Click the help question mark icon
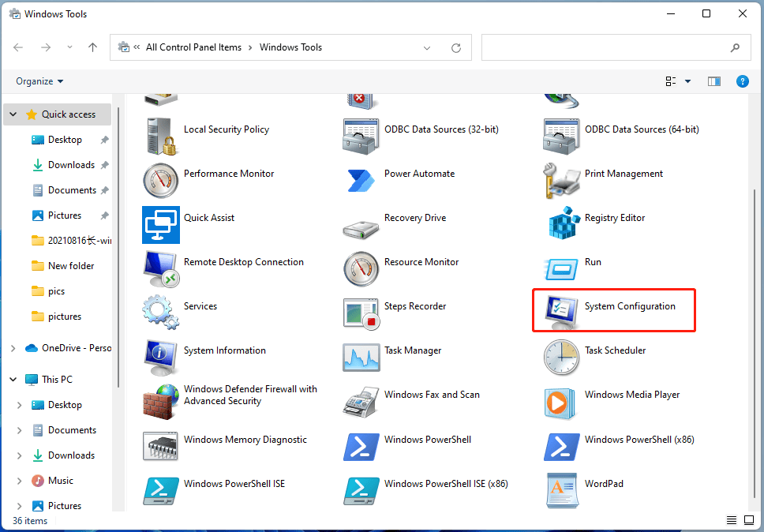 742,81
